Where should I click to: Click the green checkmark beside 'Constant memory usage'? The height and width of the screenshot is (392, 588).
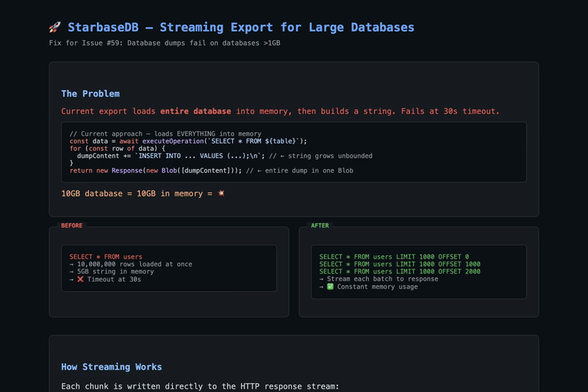[330, 287]
